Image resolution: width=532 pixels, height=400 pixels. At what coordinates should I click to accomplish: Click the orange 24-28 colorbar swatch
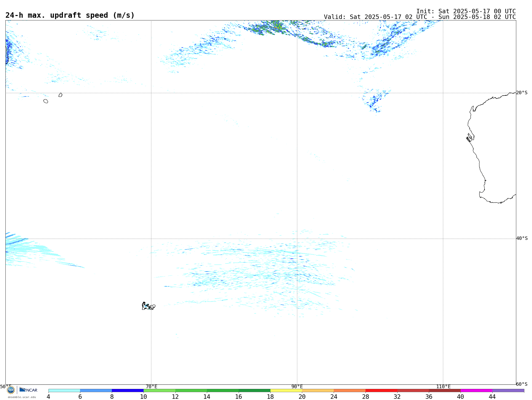(x=350, y=391)
